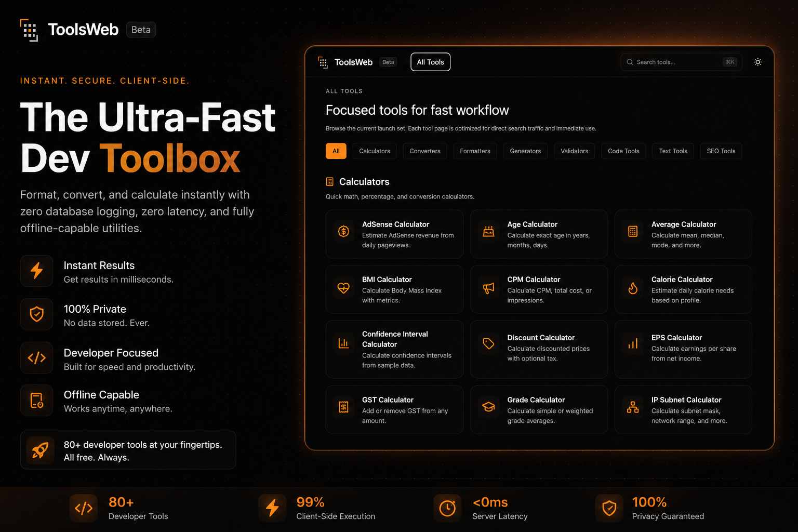Viewport: 798px width, 532px height.
Task: Click the ToolsWeb logo icon in the page header
Action: 29,30
